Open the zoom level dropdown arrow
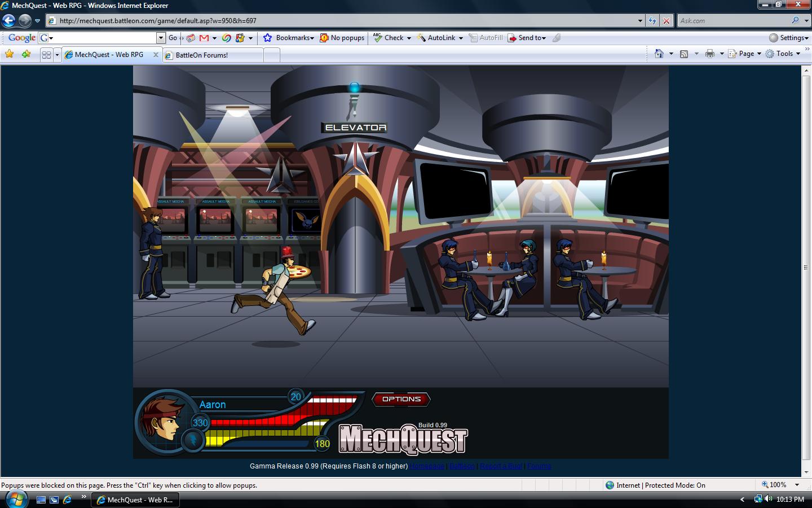This screenshot has width=812, height=508. click(797, 485)
